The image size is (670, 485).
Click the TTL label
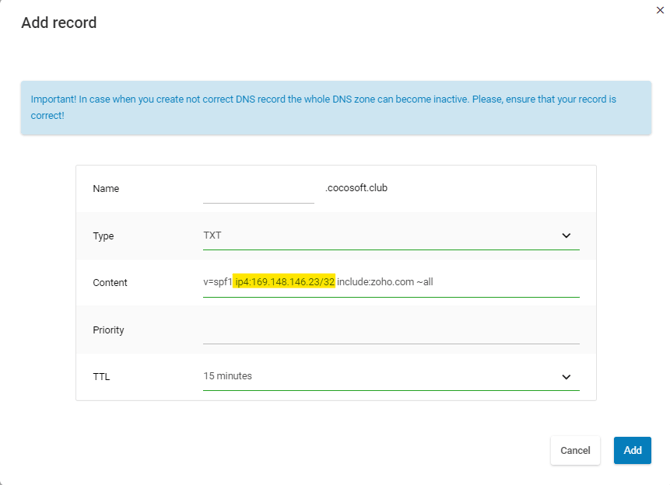101,377
